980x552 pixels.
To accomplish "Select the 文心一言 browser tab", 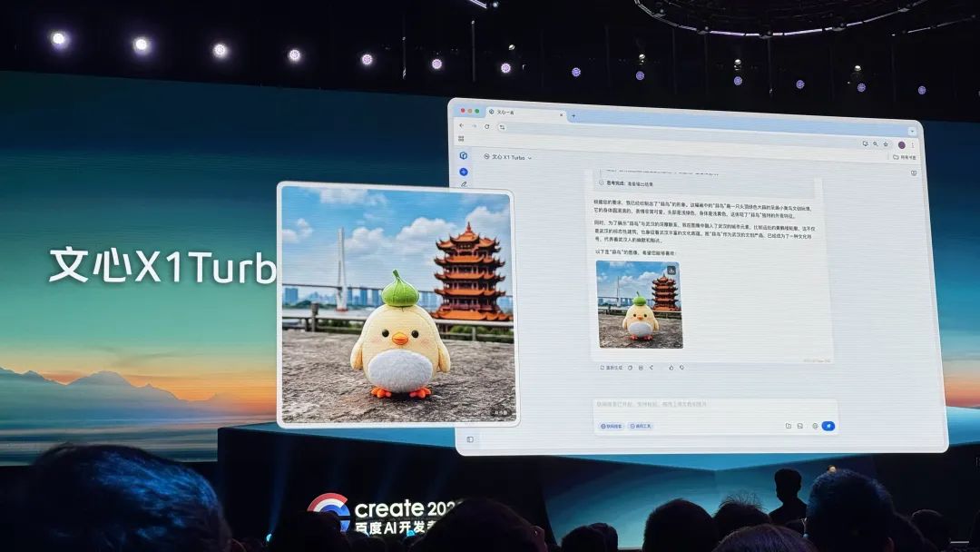I will click(525, 113).
